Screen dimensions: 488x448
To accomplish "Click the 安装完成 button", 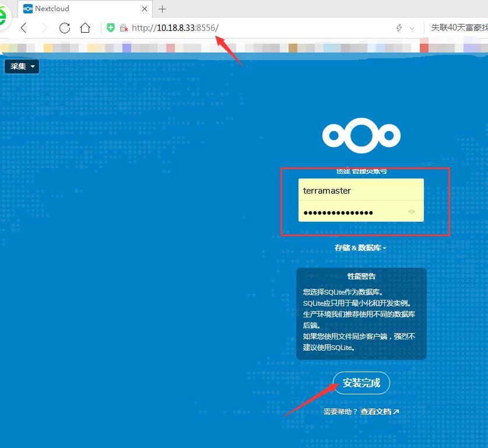I will pyautogui.click(x=361, y=383).
